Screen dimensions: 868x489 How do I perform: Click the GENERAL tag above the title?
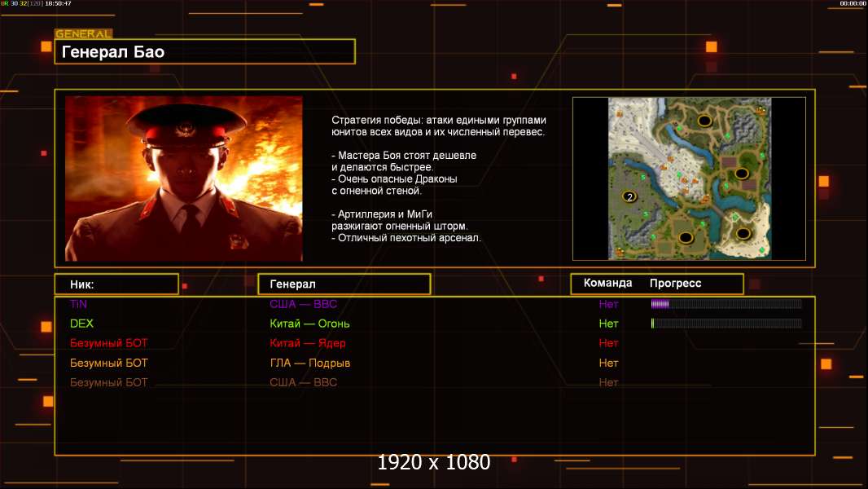(83, 34)
